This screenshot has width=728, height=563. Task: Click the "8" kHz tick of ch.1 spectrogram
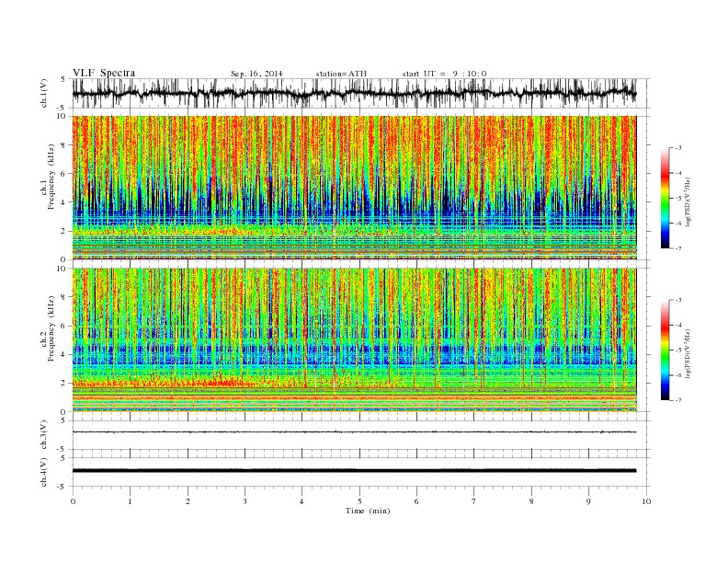[x=63, y=145]
